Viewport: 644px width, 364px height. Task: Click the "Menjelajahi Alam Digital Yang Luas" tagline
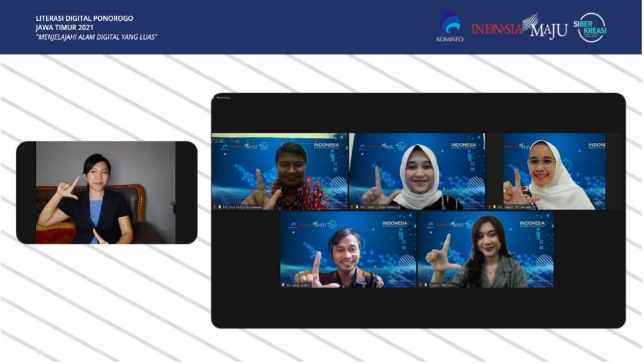click(96, 37)
